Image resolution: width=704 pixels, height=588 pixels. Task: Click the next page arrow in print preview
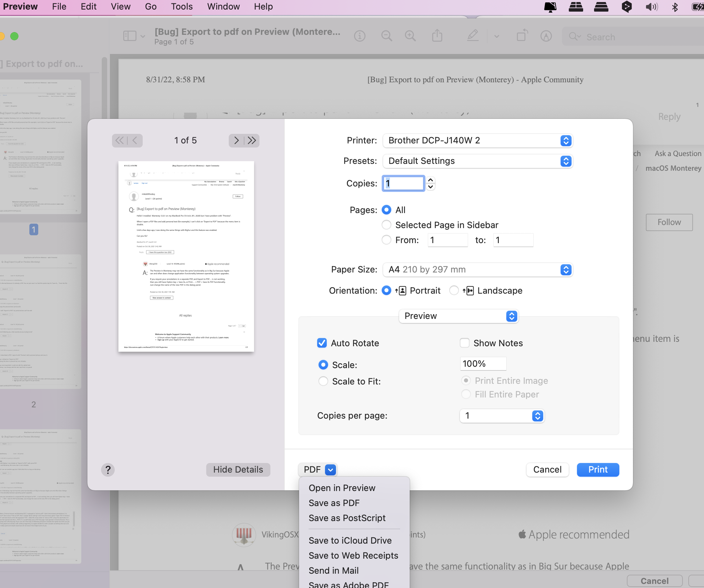point(236,140)
